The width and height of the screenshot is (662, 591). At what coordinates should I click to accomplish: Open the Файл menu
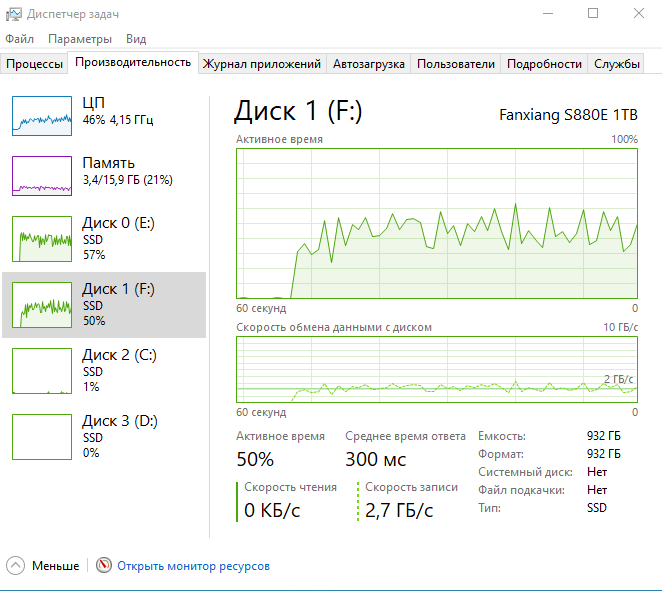pos(19,39)
